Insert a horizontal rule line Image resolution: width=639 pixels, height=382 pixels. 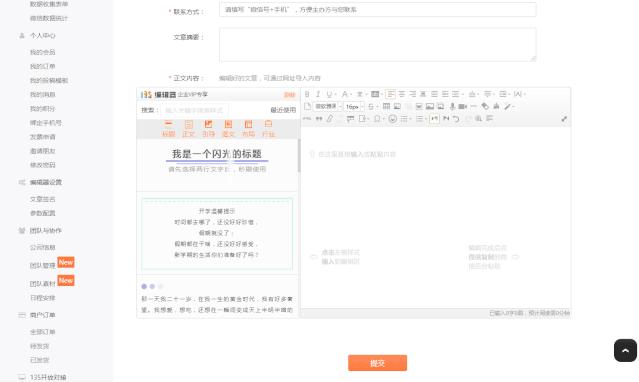pos(473,106)
